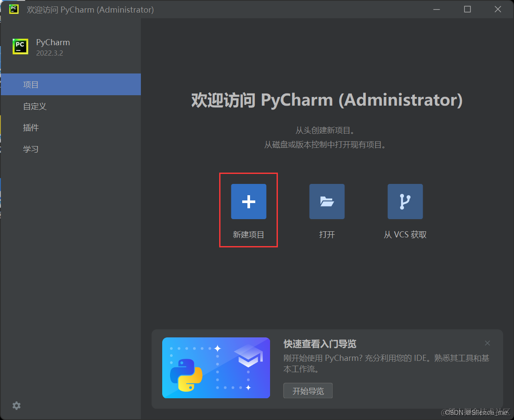
Task: Click the 开始导览 button
Action: [308, 390]
